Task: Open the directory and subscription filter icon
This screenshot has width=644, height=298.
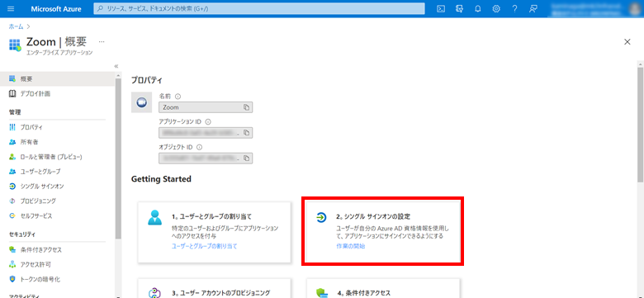Action: [x=459, y=8]
